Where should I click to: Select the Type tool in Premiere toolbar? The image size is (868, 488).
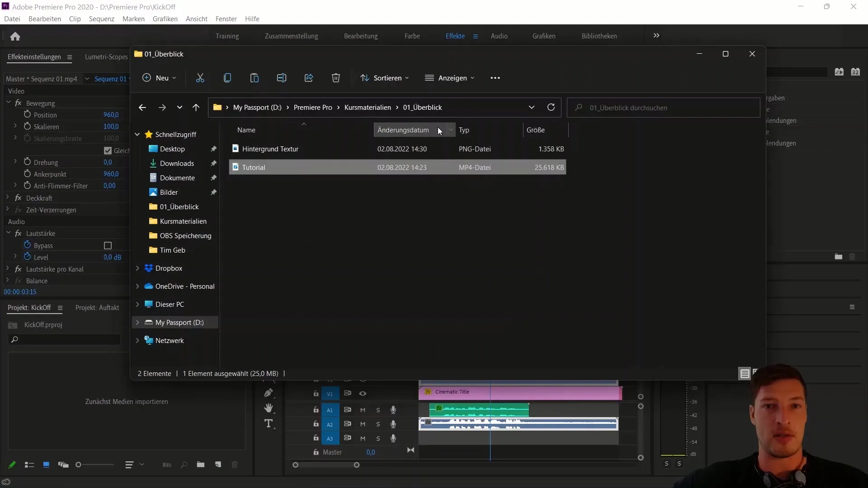[x=269, y=423]
